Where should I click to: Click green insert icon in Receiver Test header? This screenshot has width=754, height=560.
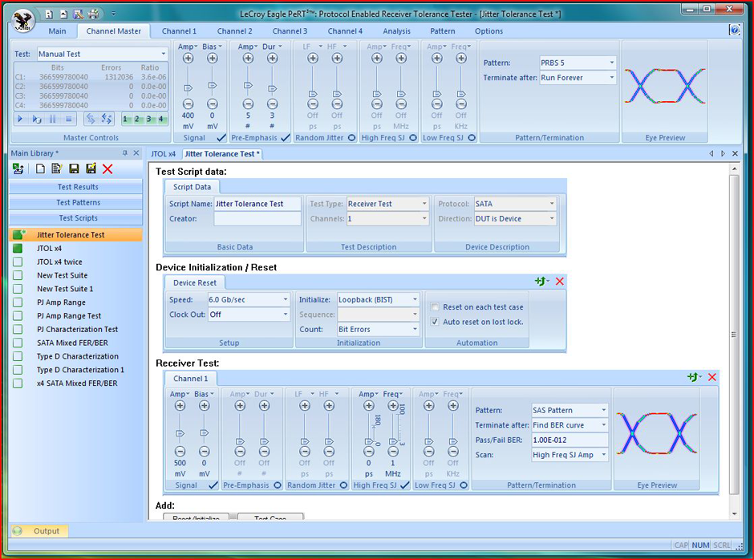click(x=694, y=377)
